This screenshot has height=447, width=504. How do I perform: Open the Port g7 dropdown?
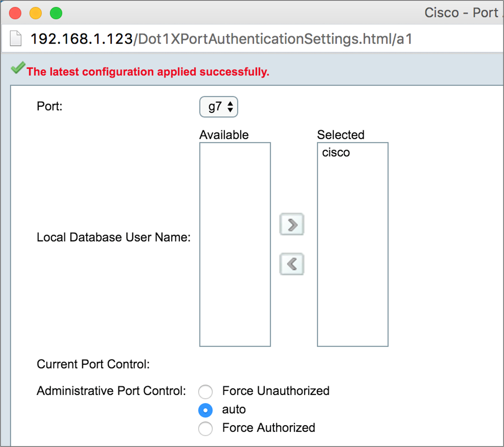(219, 107)
